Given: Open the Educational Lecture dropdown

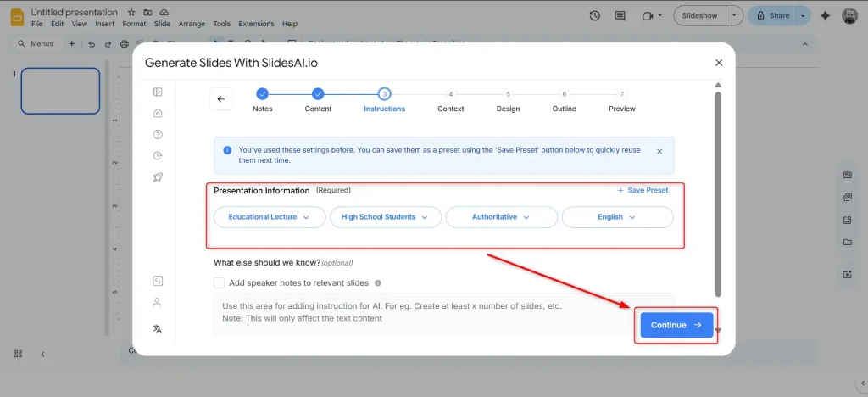Looking at the screenshot, I should [270, 217].
